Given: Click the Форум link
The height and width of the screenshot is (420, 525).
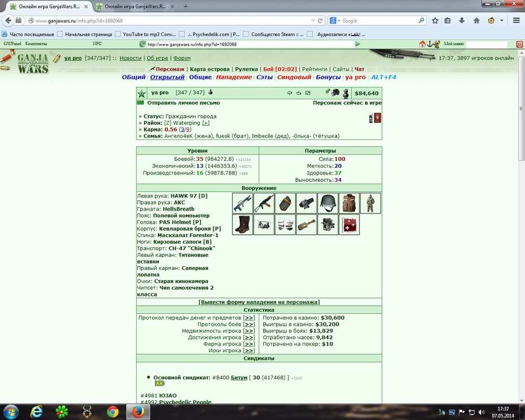Looking at the screenshot, I should pyautogui.click(x=182, y=58).
